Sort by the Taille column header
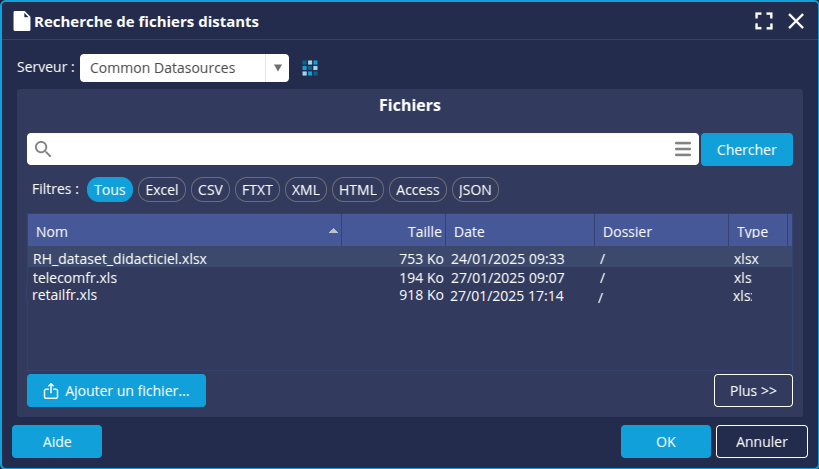Image resolution: width=819 pixels, height=469 pixels. pyautogui.click(x=394, y=231)
